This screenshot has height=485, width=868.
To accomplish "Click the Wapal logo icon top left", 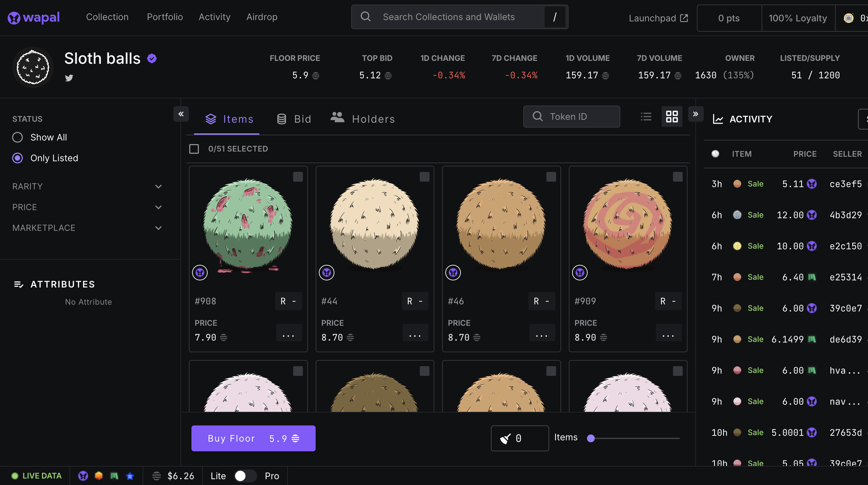I will tap(14, 17).
